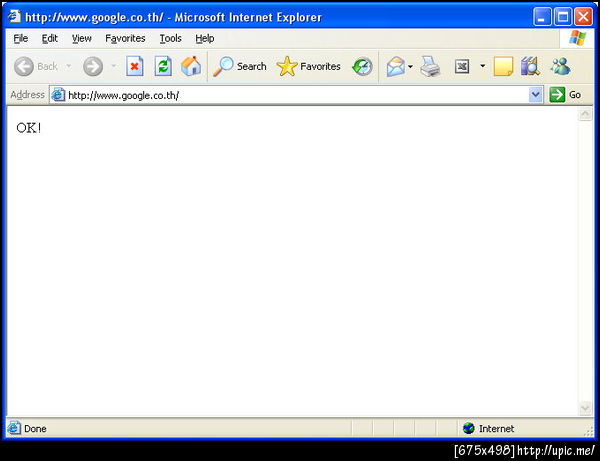The image size is (600, 461).
Task: Print the page with printer icon
Action: tap(430, 67)
